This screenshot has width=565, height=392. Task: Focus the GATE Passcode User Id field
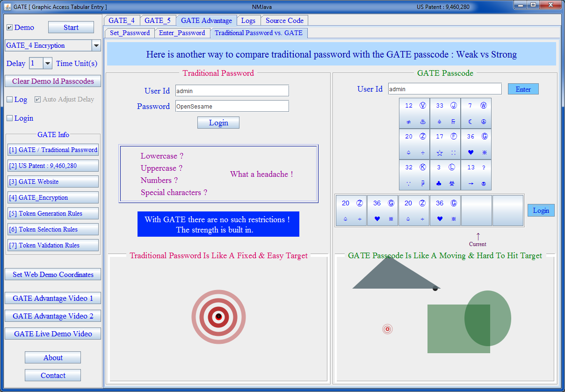tap(445, 89)
